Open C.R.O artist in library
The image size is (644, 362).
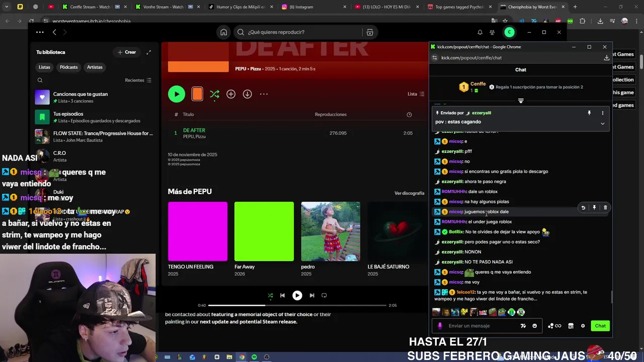point(94,156)
